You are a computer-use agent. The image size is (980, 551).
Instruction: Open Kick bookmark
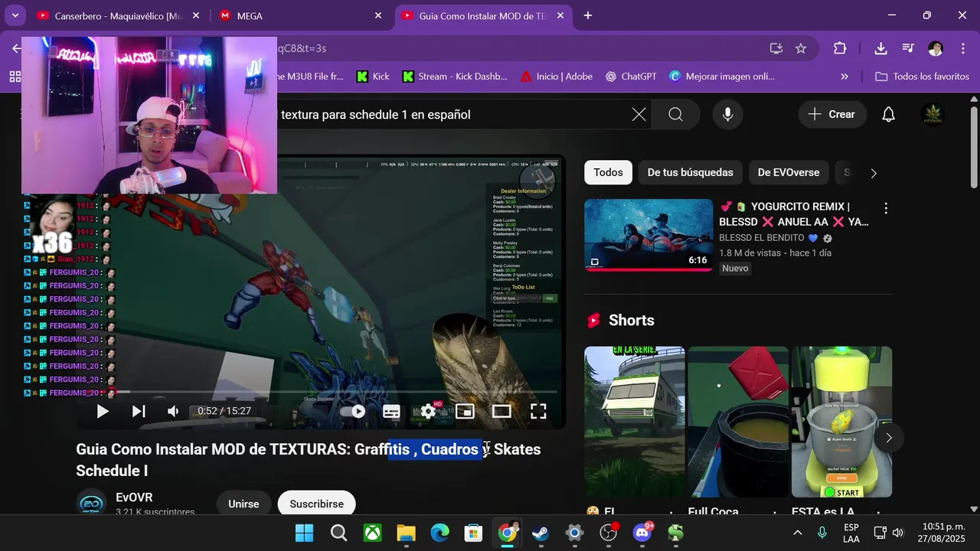point(374,77)
